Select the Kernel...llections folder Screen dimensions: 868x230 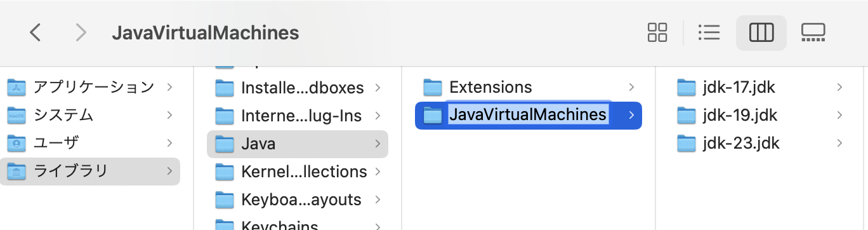coord(298,172)
